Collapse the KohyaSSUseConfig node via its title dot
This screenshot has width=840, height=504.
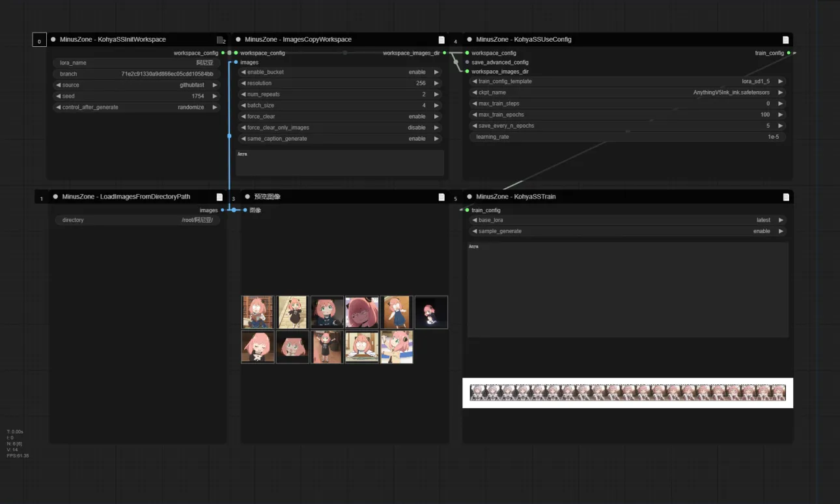click(469, 40)
